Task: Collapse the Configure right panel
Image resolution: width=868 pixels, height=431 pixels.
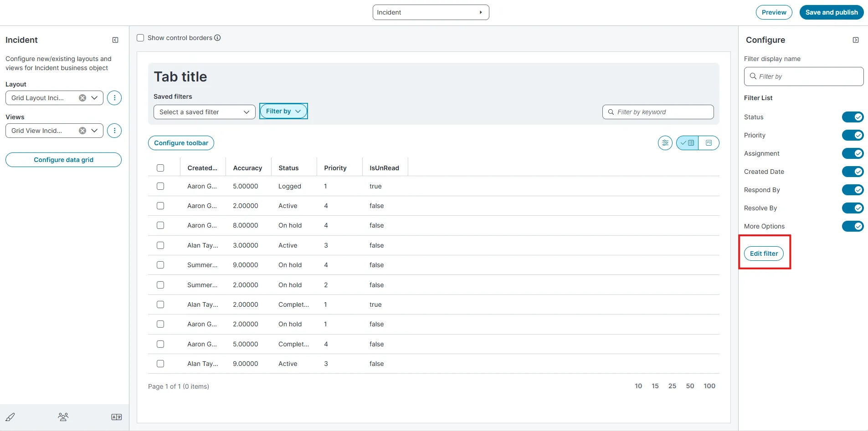Action: tap(856, 40)
